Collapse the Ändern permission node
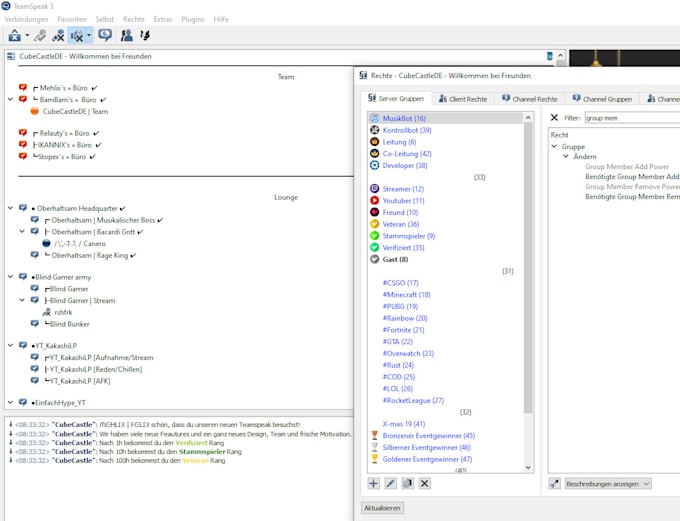 566,156
